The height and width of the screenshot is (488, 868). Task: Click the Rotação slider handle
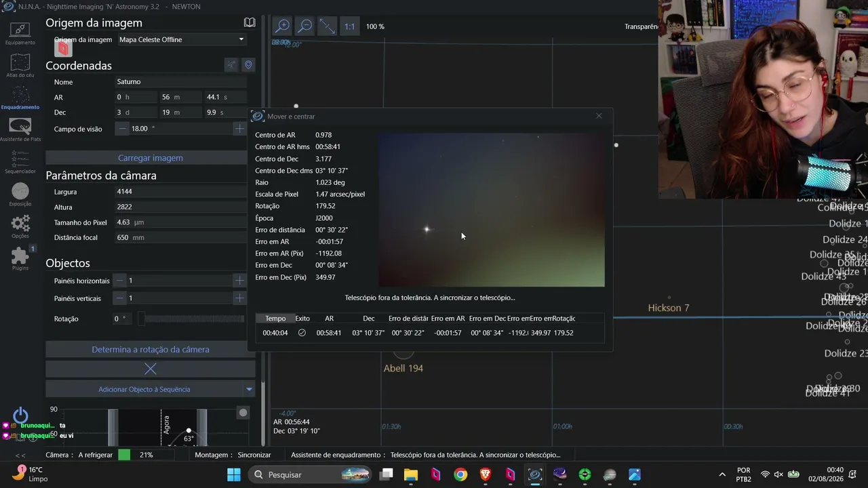point(141,319)
